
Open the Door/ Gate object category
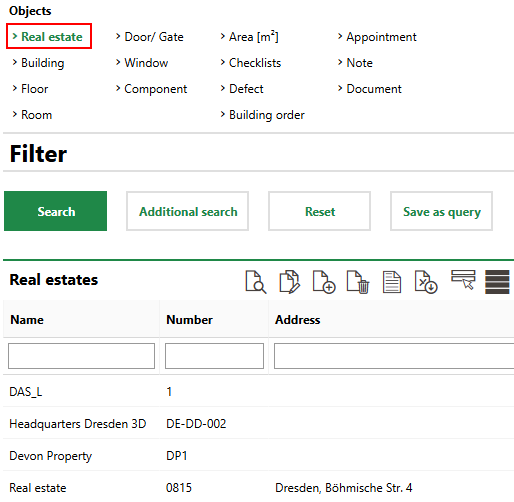point(154,37)
